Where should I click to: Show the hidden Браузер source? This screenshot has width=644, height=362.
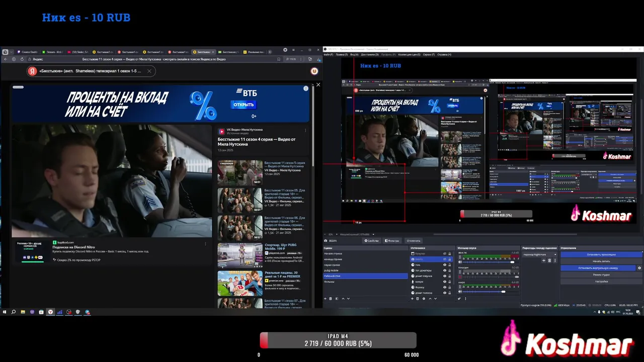[445, 253]
